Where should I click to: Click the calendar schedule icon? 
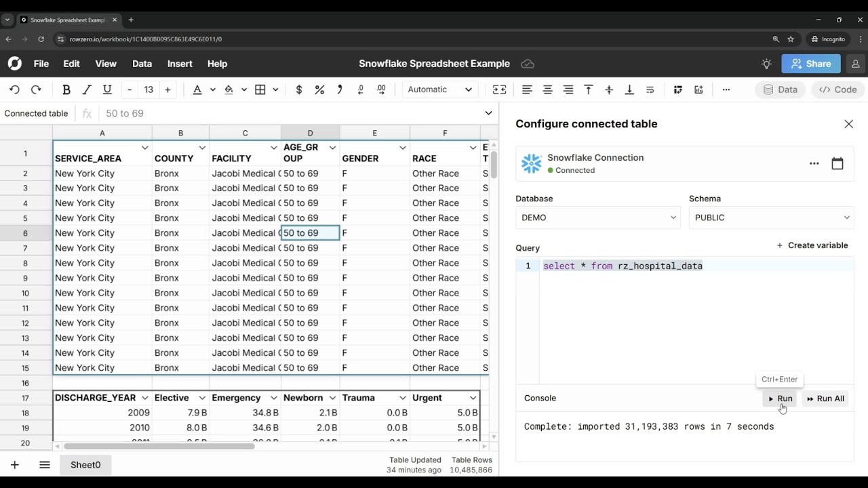[x=837, y=163]
